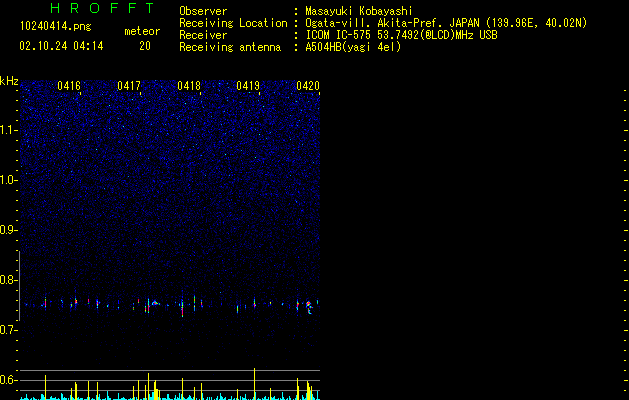Click the meteor count value 20
This screenshot has width=629, height=400.
[x=145, y=46]
